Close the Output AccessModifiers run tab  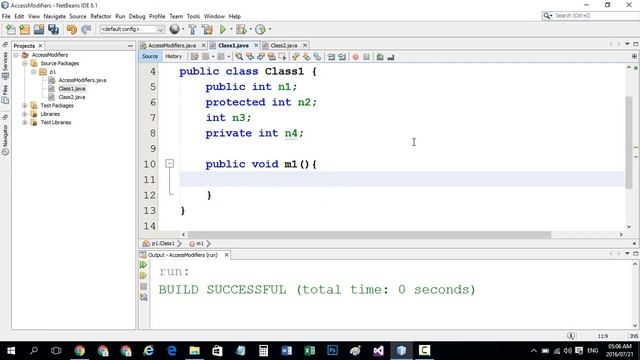[227, 255]
